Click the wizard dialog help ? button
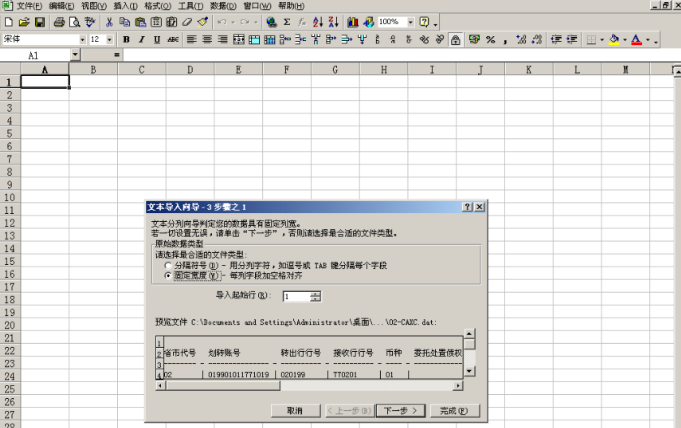 (467, 207)
